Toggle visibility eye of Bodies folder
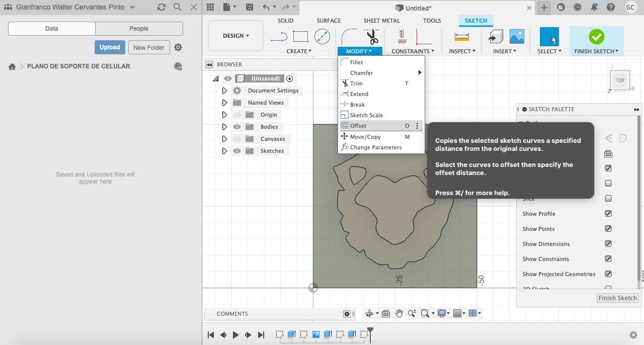The image size is (644, 345). pos(237,127)
